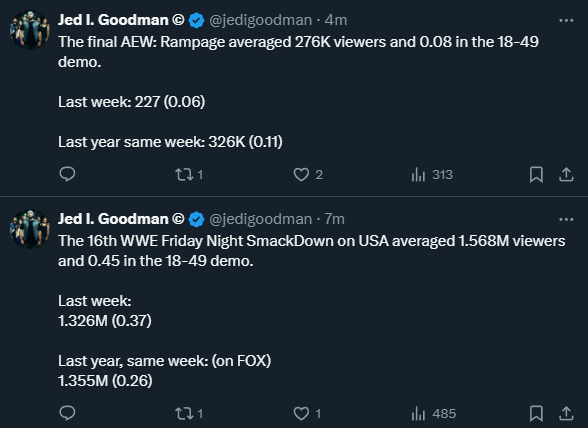Screen dimensions: 588x428
Task: Bookmark the WWE SmackDown tweet
Action: click(x=536, y=413)
